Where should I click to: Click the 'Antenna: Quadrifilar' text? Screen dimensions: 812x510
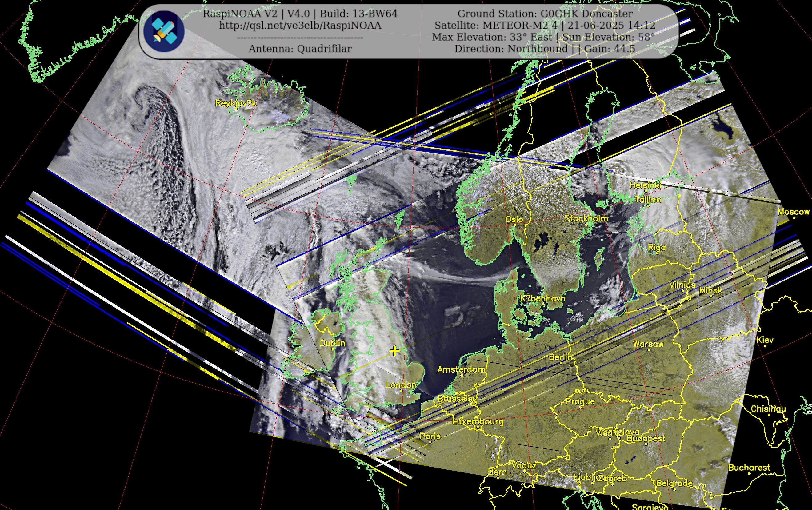300,49
